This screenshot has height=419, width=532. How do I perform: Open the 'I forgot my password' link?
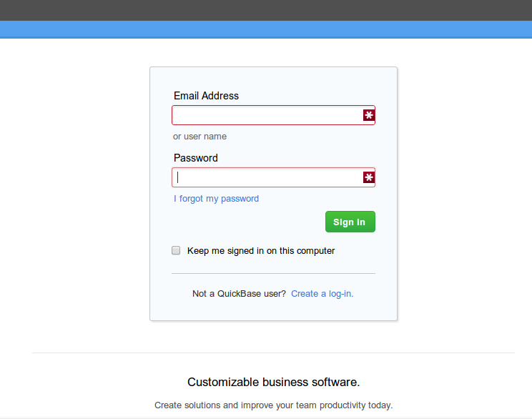(216, 199)
